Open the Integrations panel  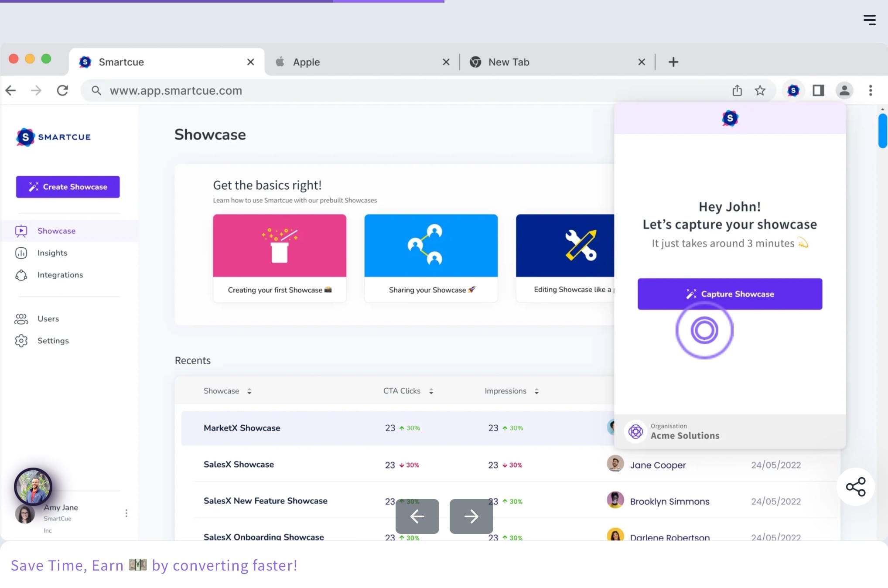click(60, 275)
